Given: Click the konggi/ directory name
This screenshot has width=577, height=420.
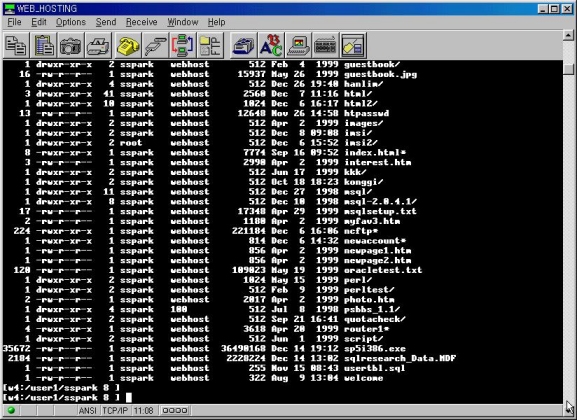Looking at the screenshot, I should (364, 182).
